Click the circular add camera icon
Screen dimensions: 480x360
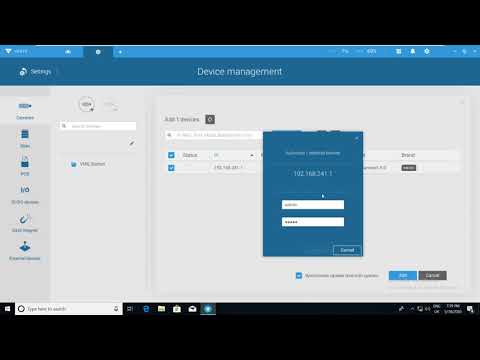pos(87,105)
